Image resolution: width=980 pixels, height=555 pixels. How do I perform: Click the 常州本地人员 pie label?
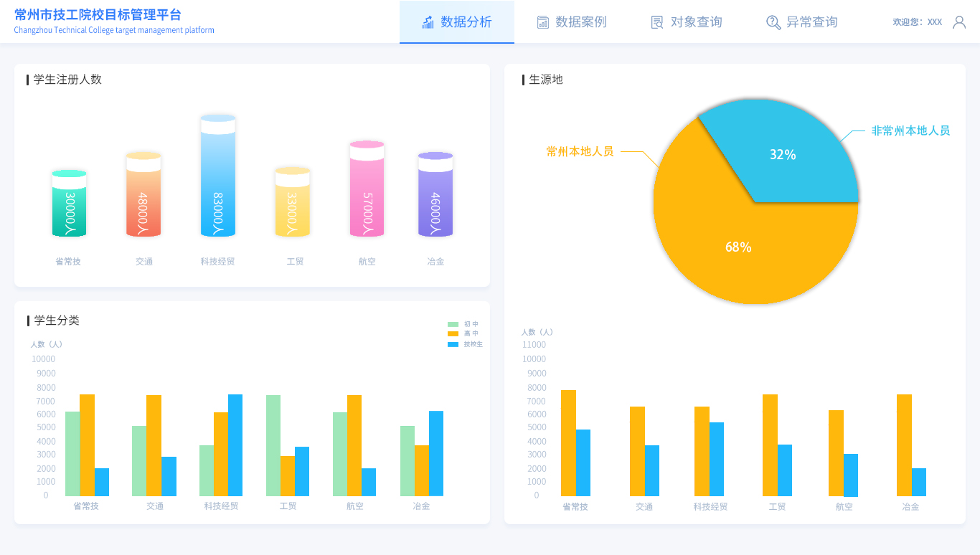tap(580, 151)
